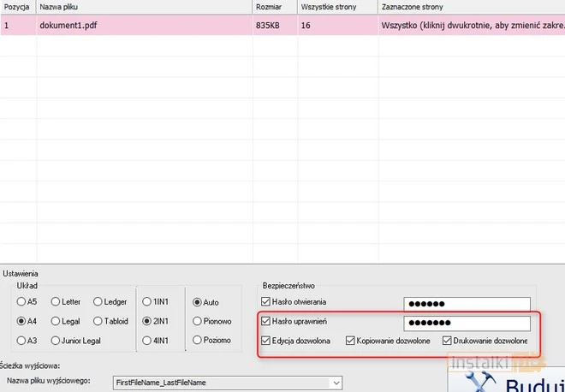Select the Legal paper format
This screenshot has width=565, height=392.
[x=56, y=321]
